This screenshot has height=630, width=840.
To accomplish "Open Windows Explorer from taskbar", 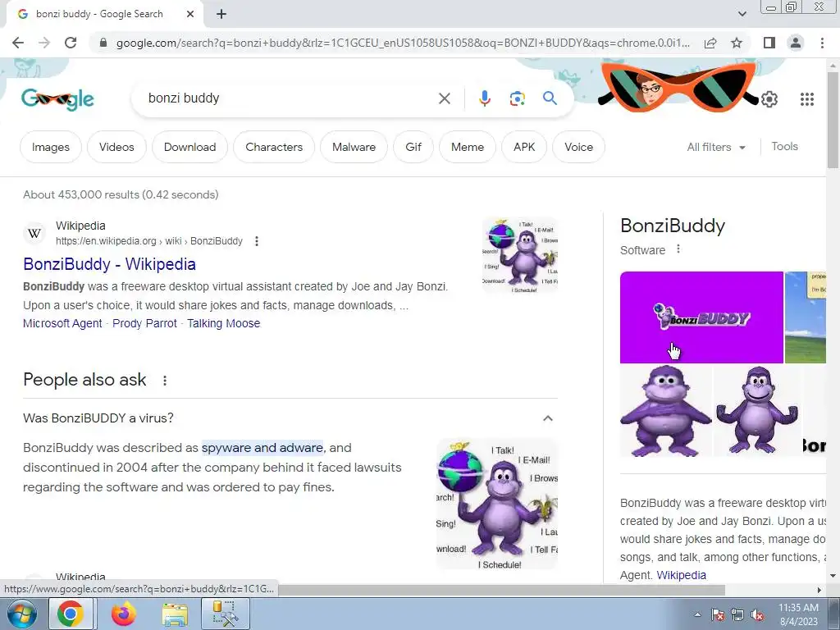I will (175, 614).
